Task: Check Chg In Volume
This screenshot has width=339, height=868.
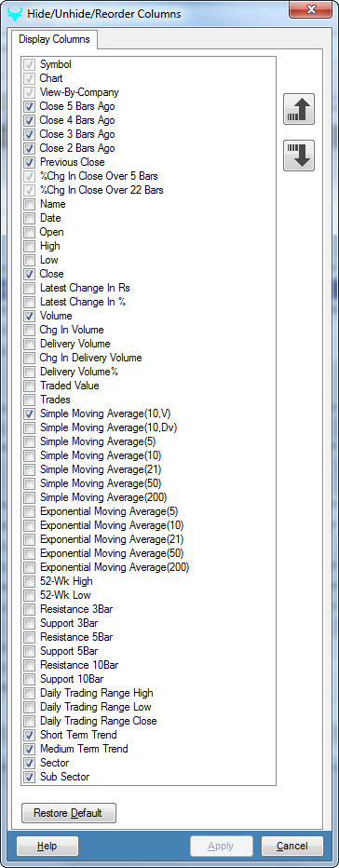Action: pyautogui.click(x=30, y=330)
